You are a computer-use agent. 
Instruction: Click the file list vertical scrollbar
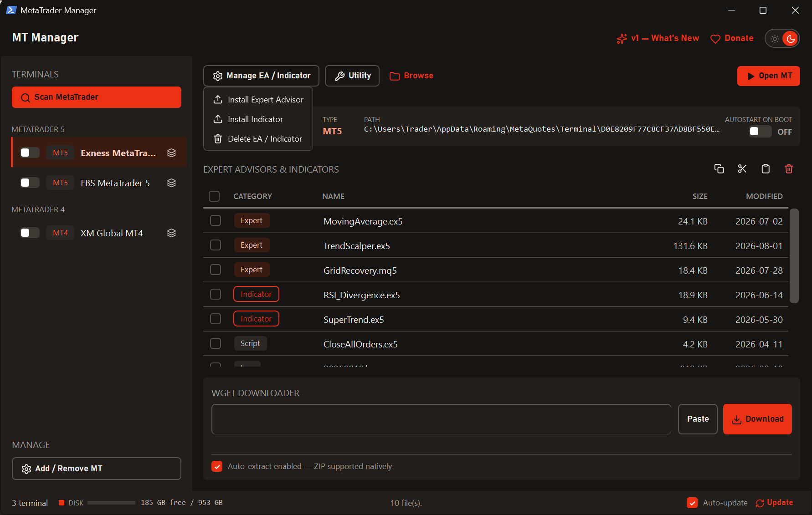point(794,256)
